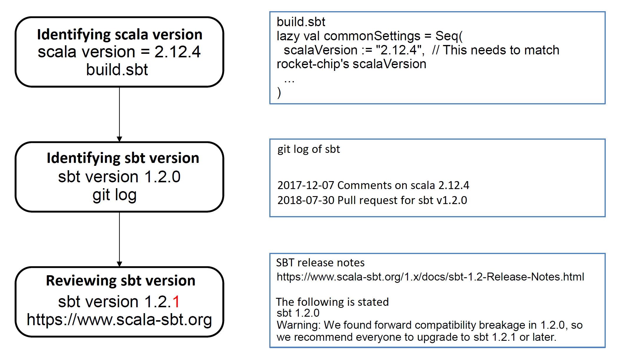
Task: Open the sbt-1.2-Release-Notes.html URL
Action: (430, 277)
